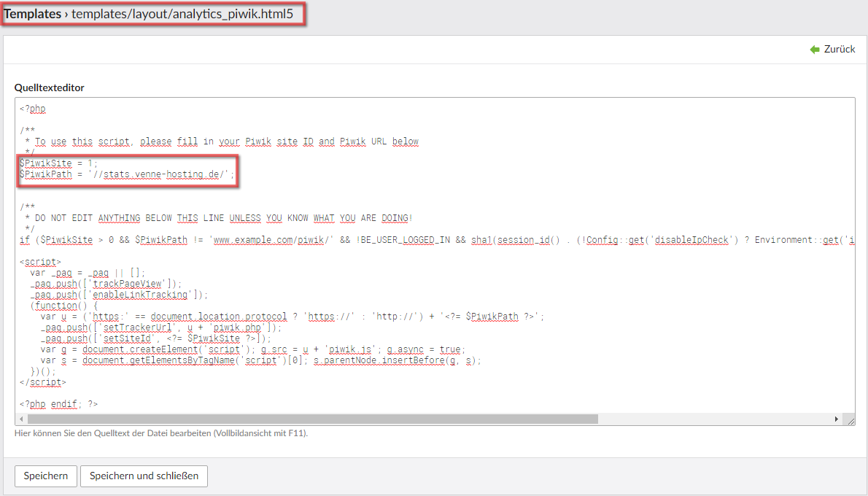Screen dimensions: 868x496
Task: Click the green Zurück arrow icon
Action: coord(815,50)
